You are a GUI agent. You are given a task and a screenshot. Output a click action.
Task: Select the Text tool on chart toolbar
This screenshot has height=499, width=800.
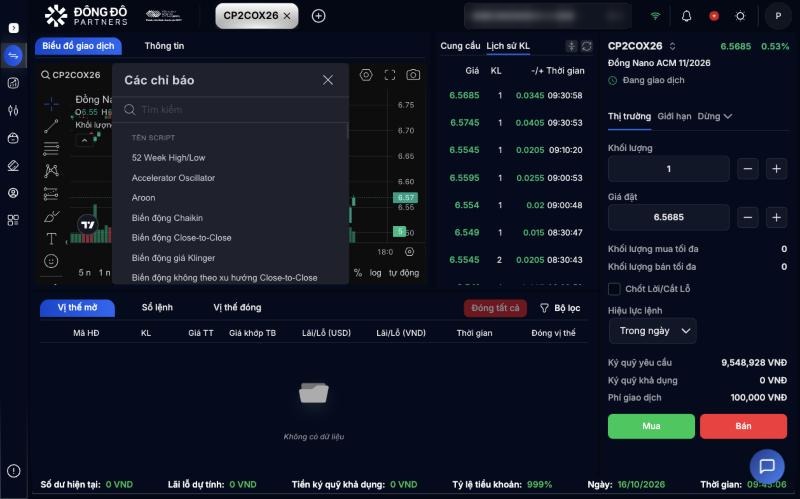coord(51,239)
